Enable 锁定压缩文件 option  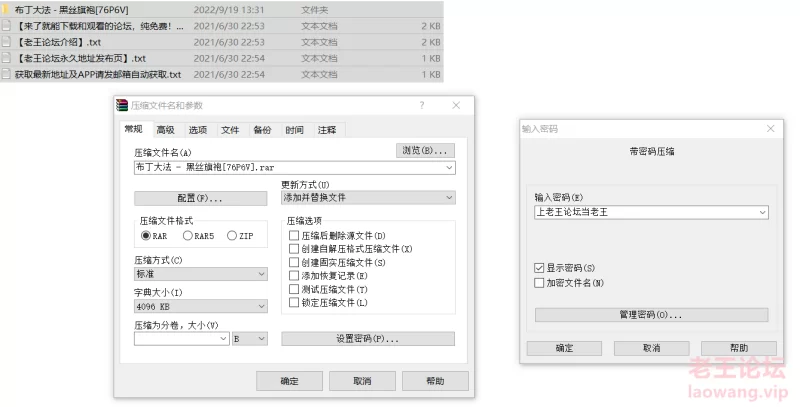pos(293,302)
